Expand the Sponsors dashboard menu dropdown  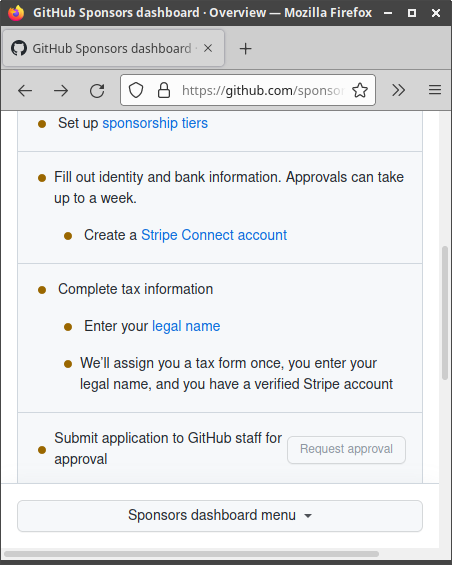point(220,516)
